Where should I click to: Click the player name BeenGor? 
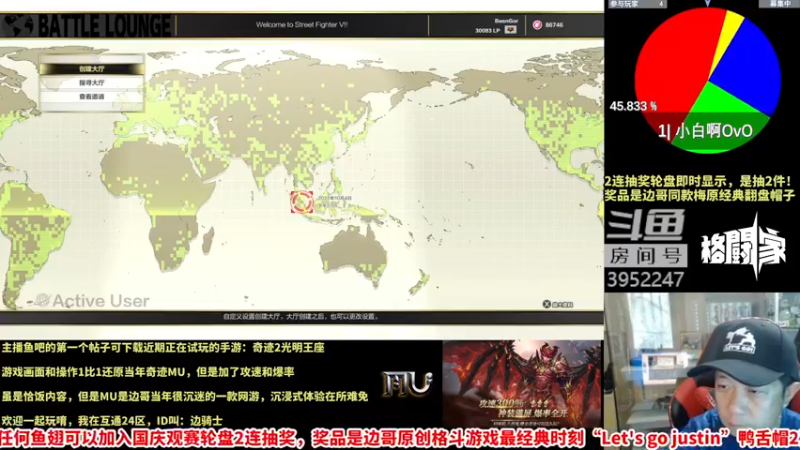(506, 21)
